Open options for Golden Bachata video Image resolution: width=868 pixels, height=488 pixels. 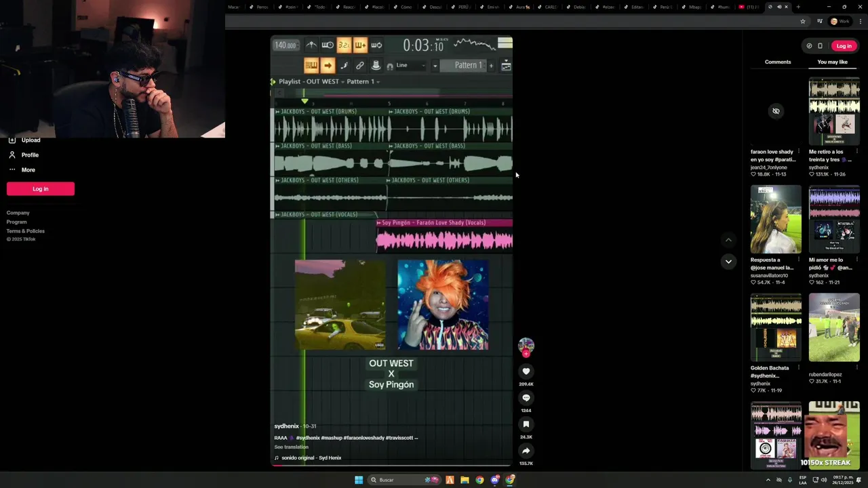pyautogui.click(x=798, y=368)
